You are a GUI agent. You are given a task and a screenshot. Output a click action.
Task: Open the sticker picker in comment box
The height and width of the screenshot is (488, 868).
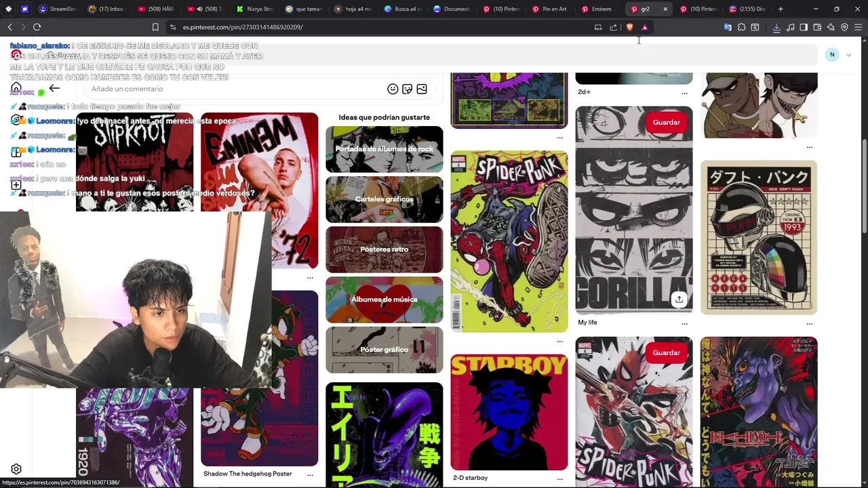tap(407, 89)
